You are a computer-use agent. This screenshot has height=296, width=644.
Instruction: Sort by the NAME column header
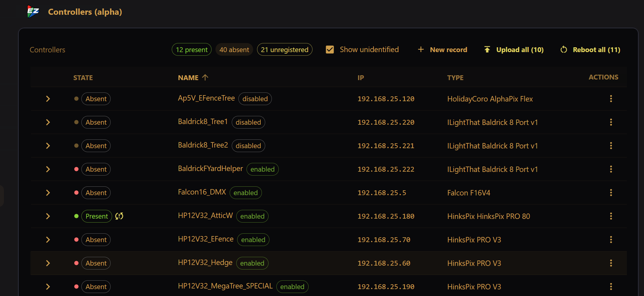pos(188,78)
